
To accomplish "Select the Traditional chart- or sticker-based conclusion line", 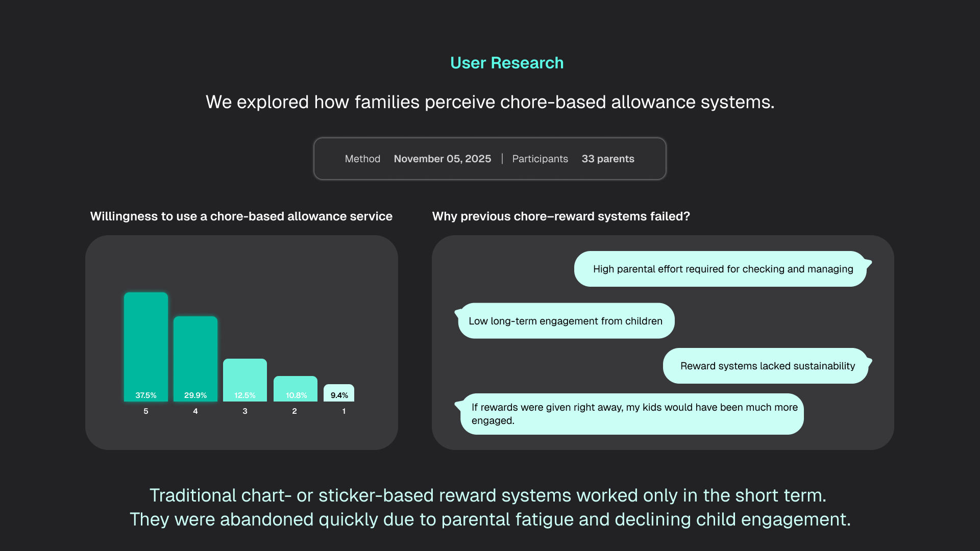I will pos(488,495).
